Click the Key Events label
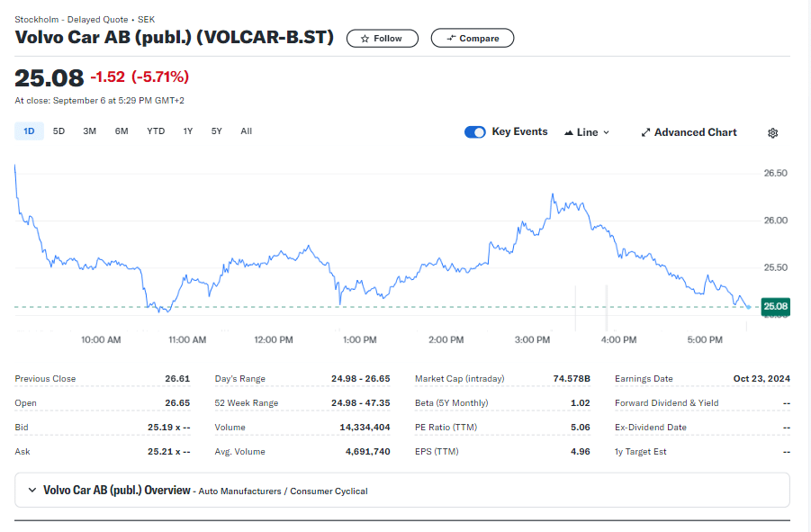Image resolution: width=811 pixels, height=532 pixels. coord(519,131)
